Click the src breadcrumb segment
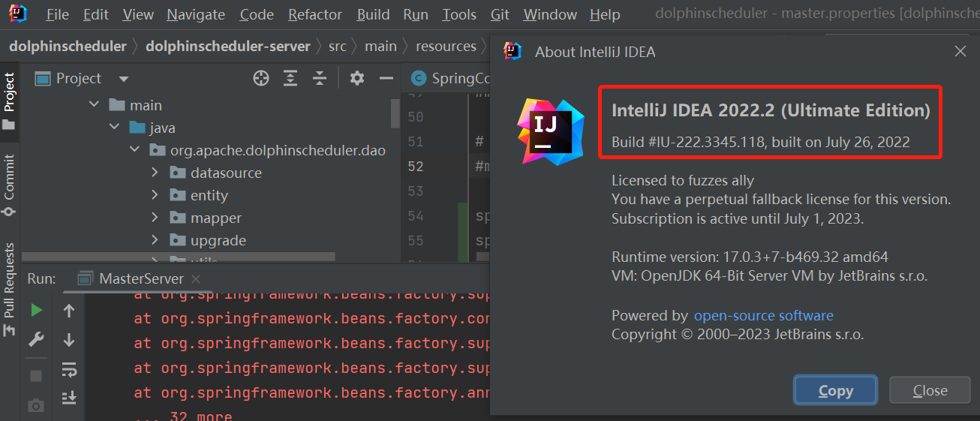The image size is (980, 421). coord(338,46)
